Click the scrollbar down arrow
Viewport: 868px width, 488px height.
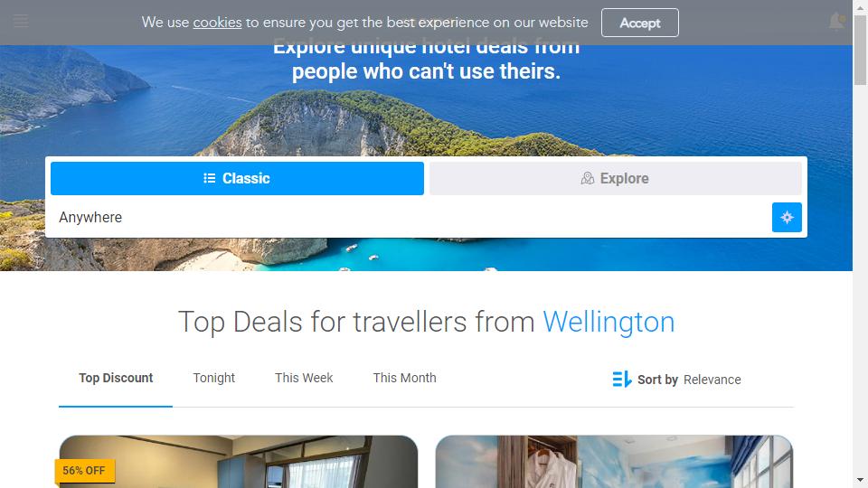click(860, 480)
